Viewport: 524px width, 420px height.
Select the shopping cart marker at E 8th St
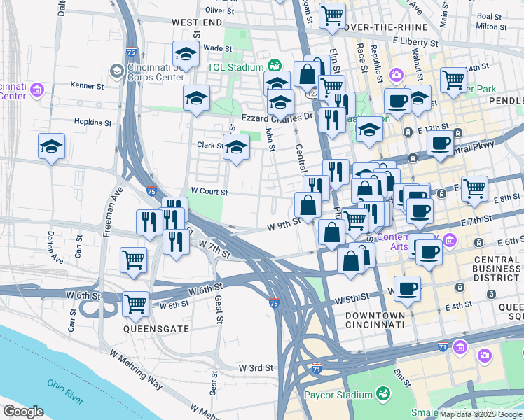pos(474,190)
